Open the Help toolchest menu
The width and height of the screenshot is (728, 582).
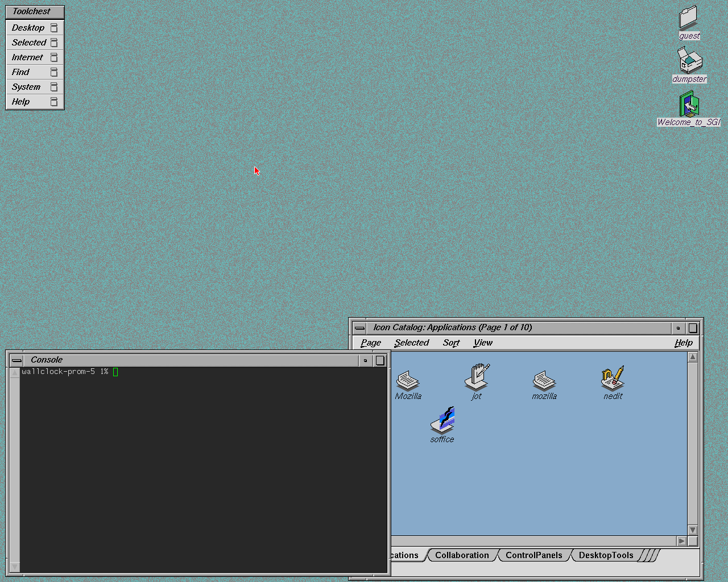tap(35, 102)
